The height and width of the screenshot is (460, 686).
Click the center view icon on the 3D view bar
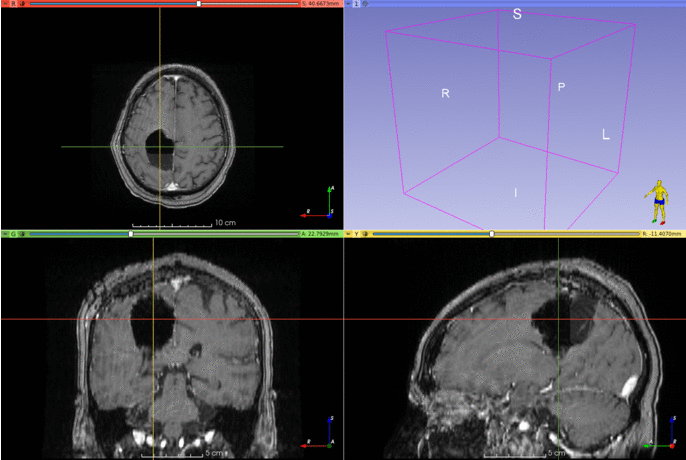pos(365,4)
